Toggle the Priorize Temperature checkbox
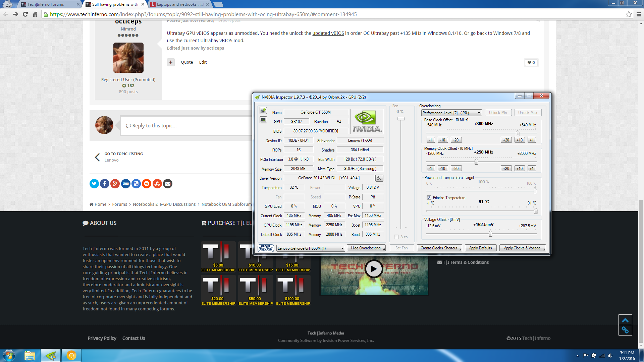This screenshot has width=644, height=362. point(429,198)
